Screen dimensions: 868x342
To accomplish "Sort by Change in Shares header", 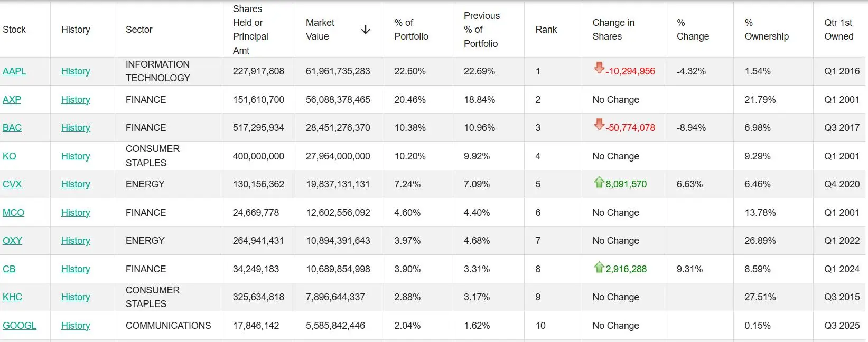I will [x=613, y=30].
